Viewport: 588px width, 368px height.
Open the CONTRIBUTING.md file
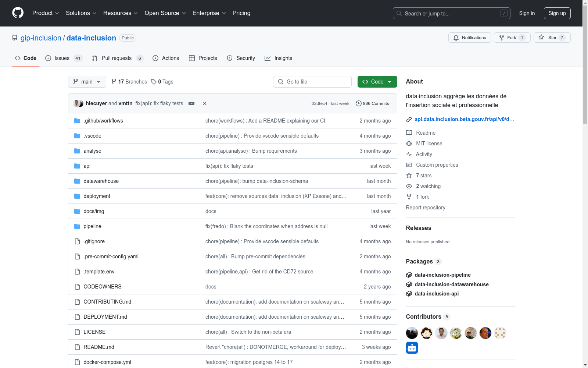107,302
